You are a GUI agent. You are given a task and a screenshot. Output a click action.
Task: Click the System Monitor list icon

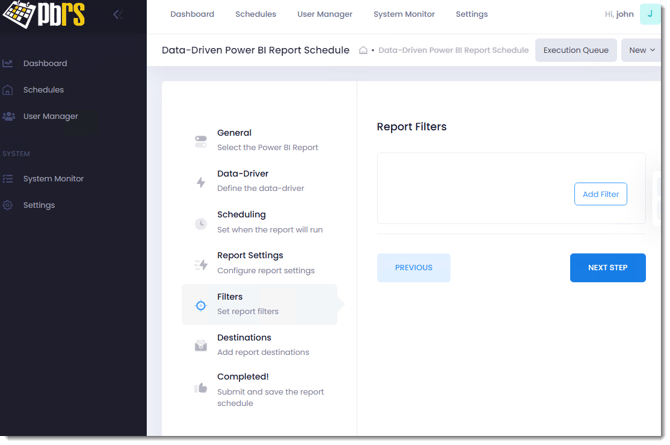click(8, 179)
